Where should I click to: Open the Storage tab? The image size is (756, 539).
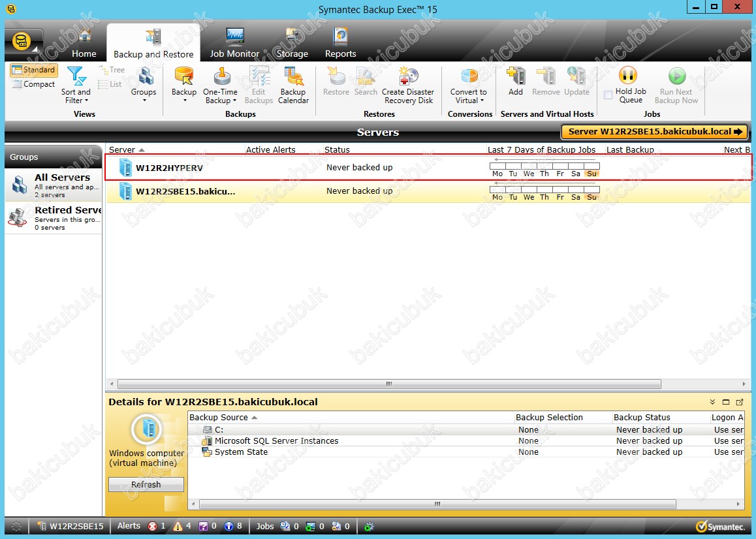point(292,43)
